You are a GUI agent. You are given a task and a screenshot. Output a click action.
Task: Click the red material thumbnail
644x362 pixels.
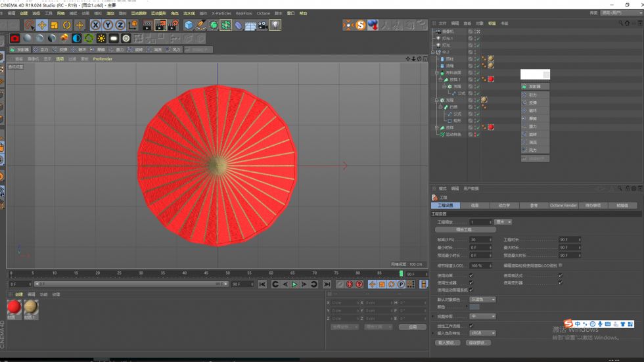(14, 307)
